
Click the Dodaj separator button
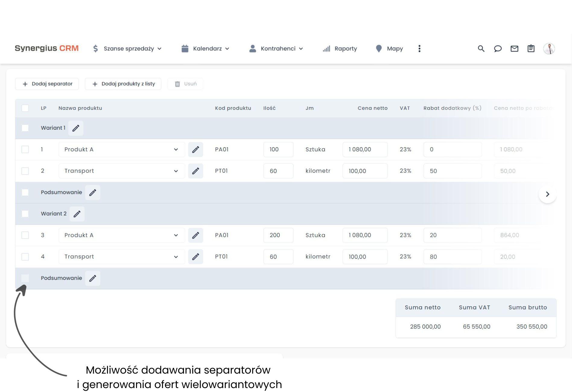pyautogui.click(x=47, y=84)
